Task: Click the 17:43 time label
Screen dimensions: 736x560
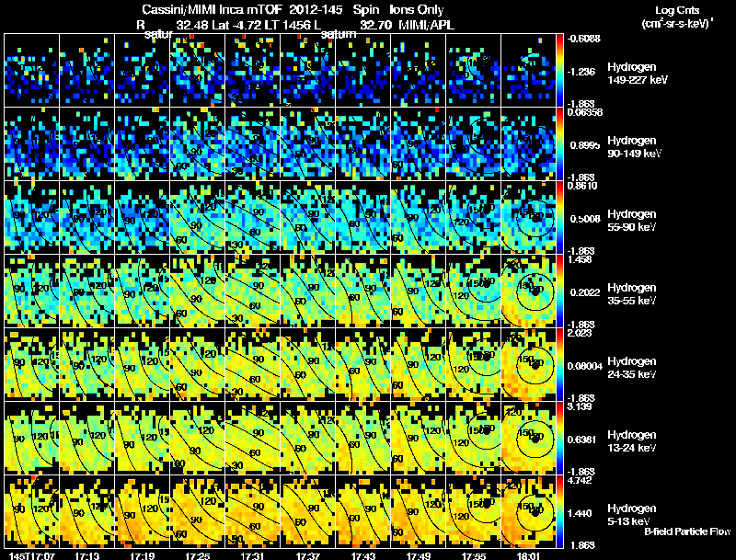Action: [362, 555]
